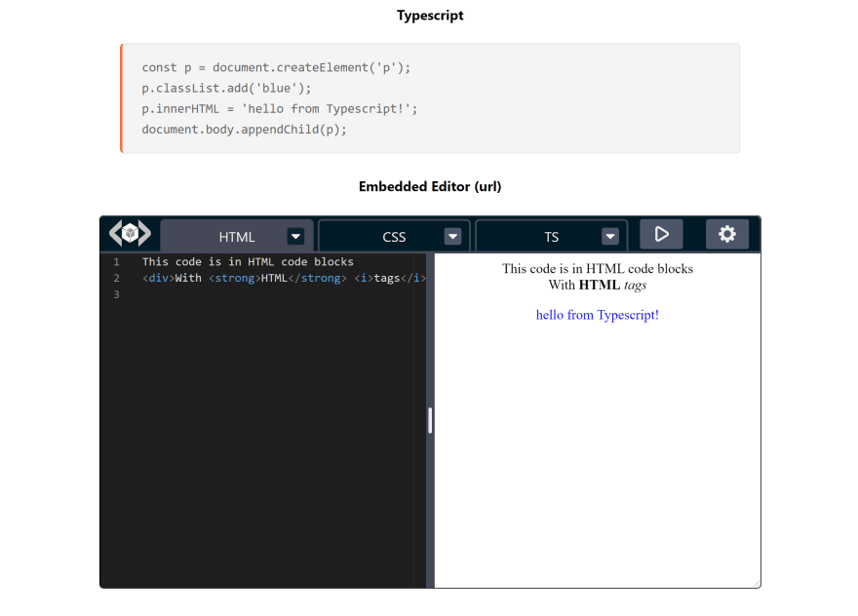Click 'document.body.appendChild(p);' code line
Screen dimensions: 858x616
(x=244, y=130)
